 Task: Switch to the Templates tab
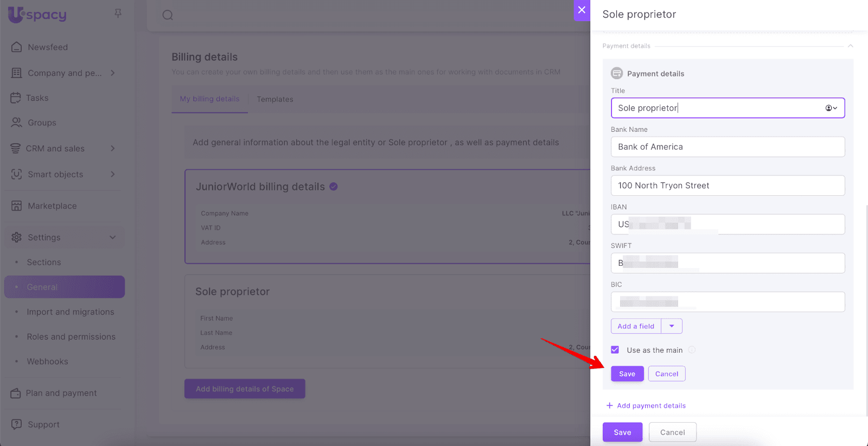(x=275, y=99)
